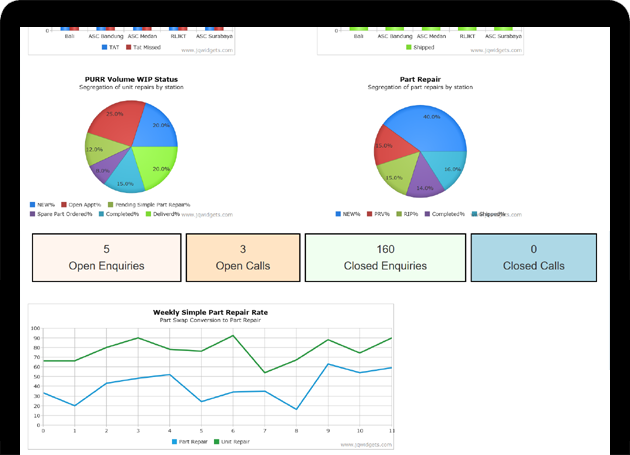Screen dimensions: 630x455
Task: Open the Open Enquiries tile
Action: [107, 258]
